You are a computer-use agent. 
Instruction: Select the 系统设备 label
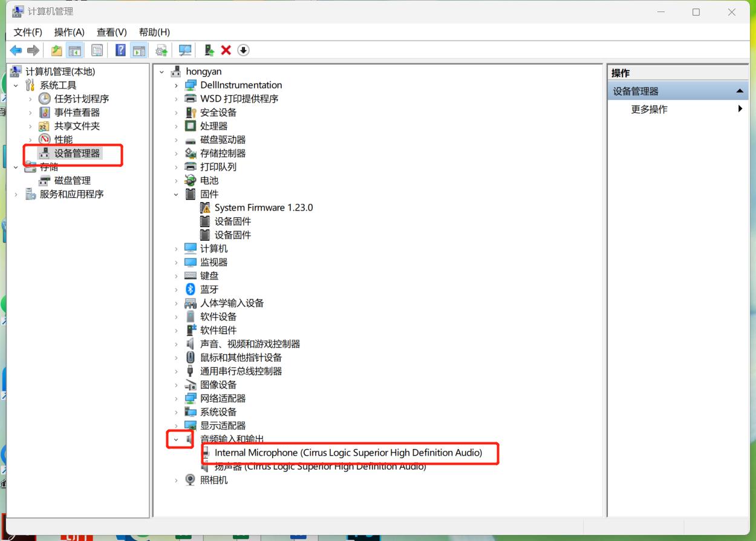pos(218,412)
